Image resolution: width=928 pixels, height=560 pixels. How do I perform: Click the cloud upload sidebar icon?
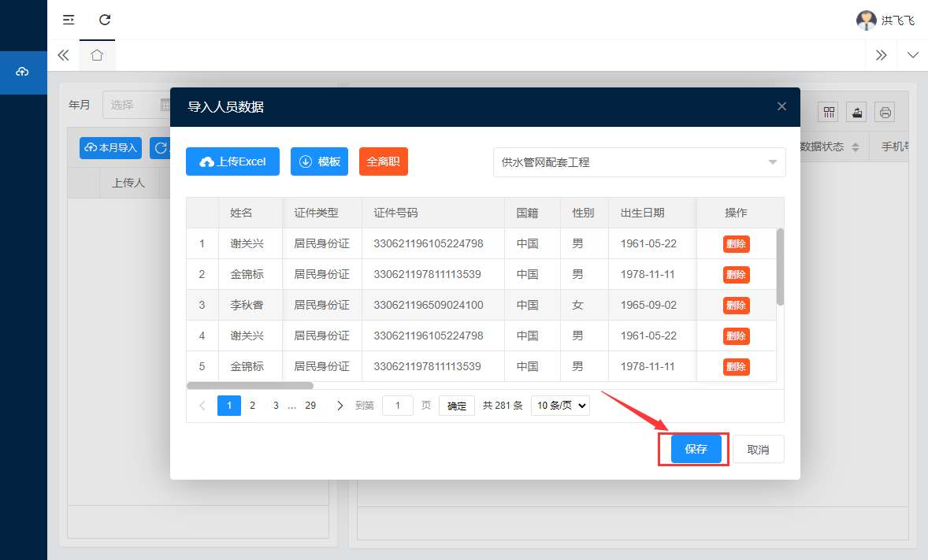pyautogui.click(x=23, y=72)
